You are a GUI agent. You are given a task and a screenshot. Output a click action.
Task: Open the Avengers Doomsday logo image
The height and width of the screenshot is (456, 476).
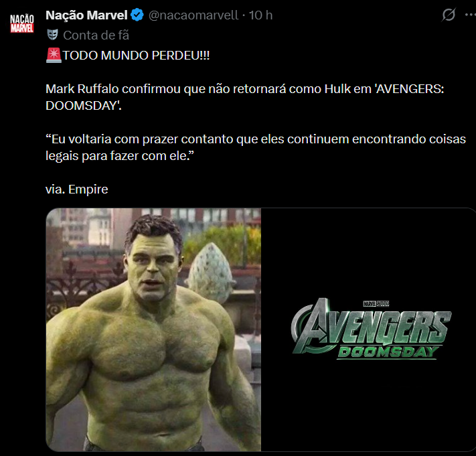(x=368, y=329)
